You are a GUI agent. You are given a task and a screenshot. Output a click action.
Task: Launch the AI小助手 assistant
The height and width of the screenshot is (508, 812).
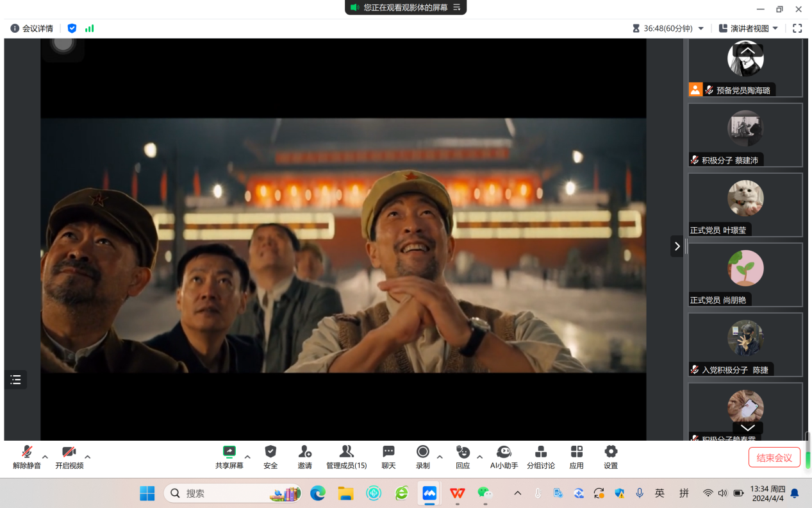coord(504,456)
